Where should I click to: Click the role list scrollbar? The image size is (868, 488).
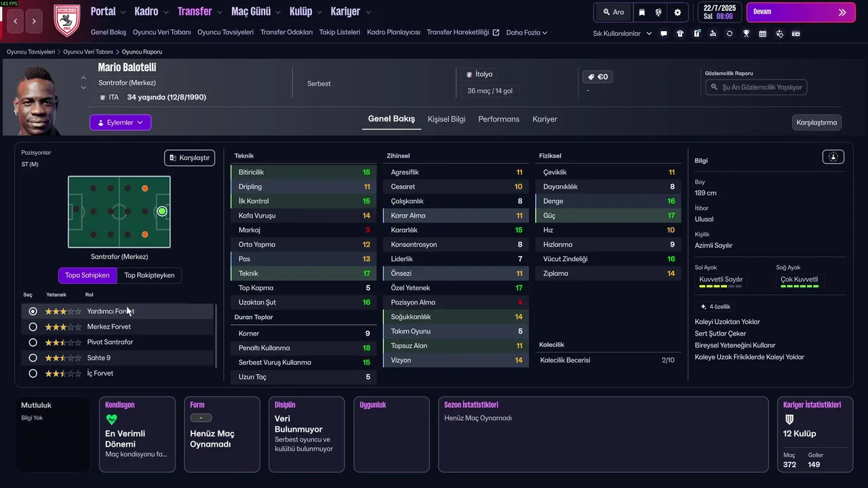point(216,335)
